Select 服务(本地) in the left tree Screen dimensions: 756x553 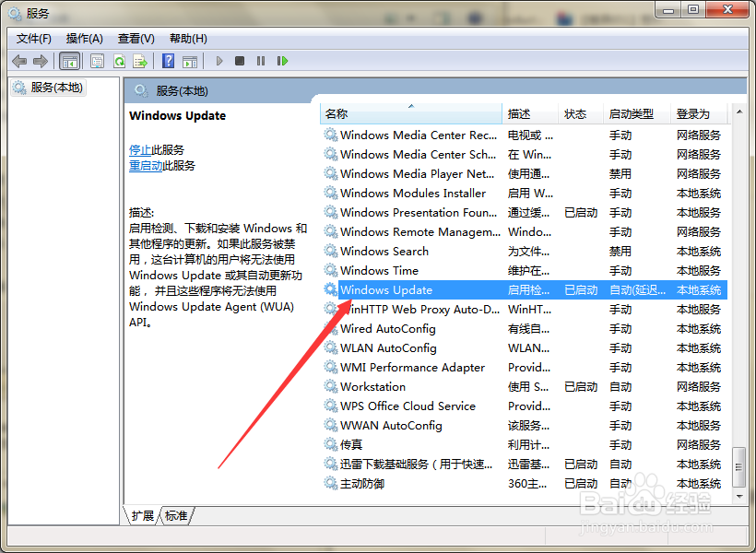(x=50, y=88)
